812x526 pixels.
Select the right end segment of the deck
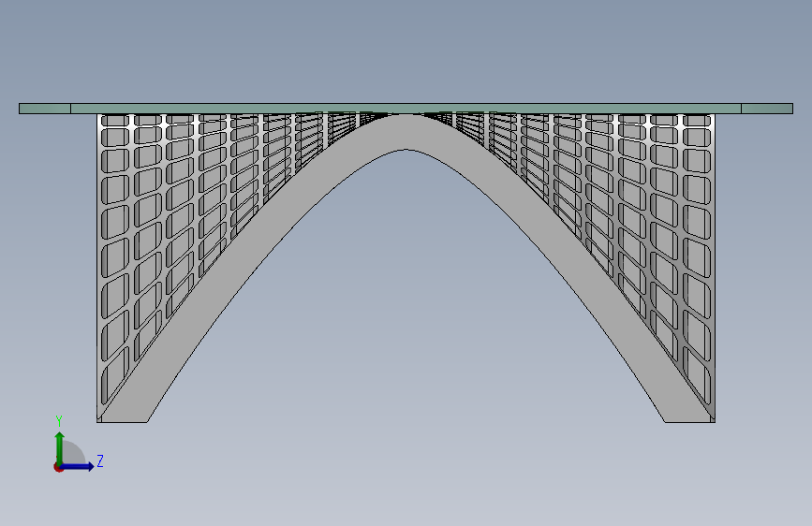coord(767,109)
